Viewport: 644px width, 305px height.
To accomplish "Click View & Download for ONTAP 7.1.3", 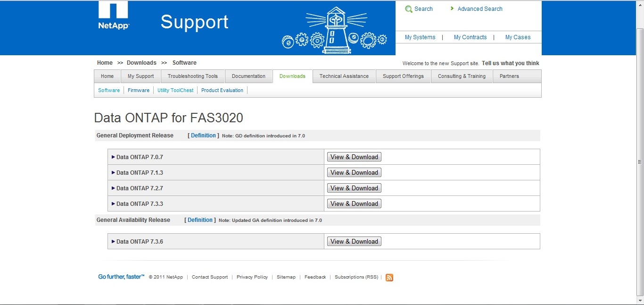I will (355, 173).
